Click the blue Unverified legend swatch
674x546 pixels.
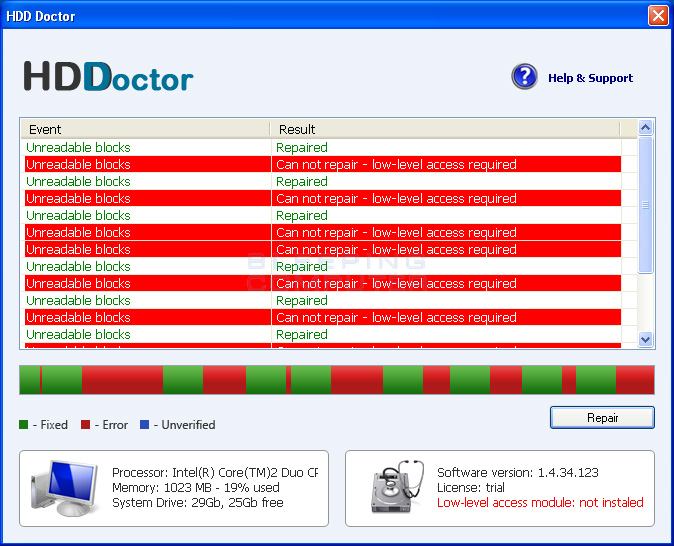click(x=144, y=425)
